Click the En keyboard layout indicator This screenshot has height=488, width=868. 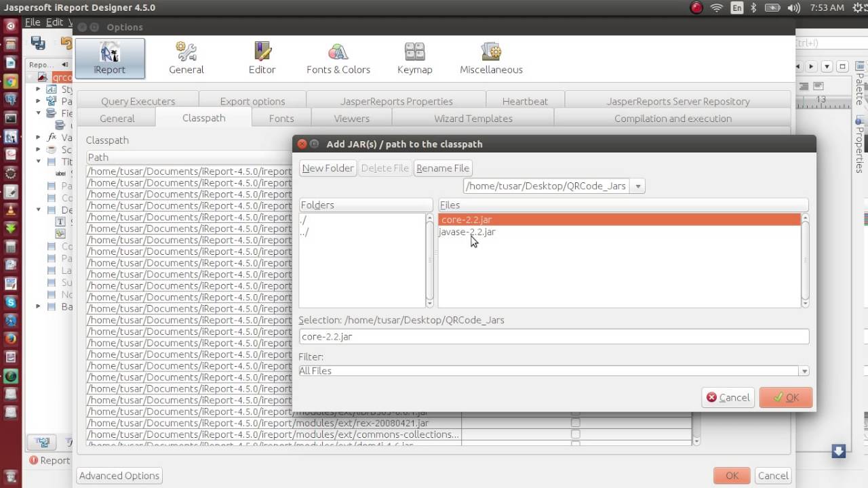736,7
